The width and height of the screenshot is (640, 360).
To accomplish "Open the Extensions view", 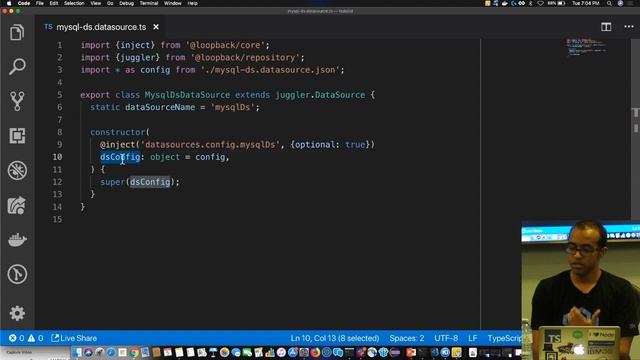I will point(17,136).
